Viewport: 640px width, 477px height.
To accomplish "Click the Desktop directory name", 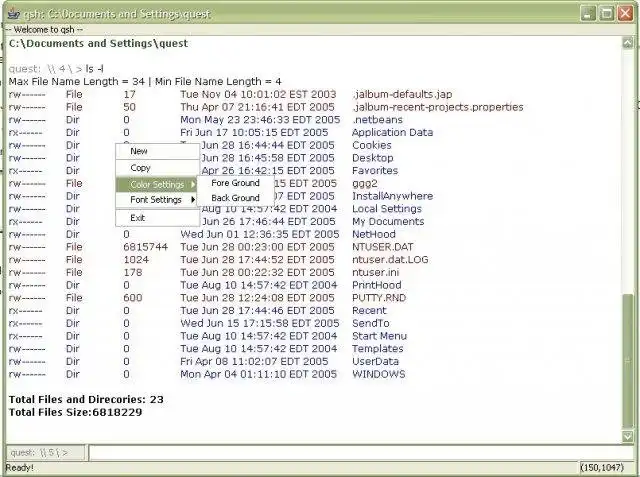I will [x=373, y=158].
